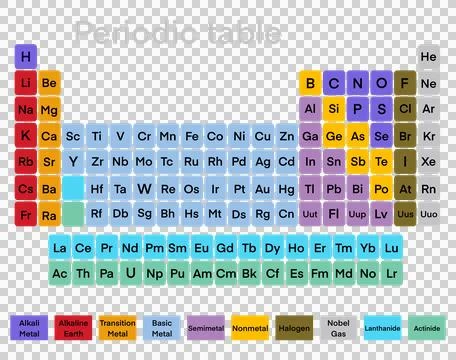Viewport: 456px width, 360px height.
Task: Click the Lutetium (Lu) tile
Action: (x=391, y=247)
